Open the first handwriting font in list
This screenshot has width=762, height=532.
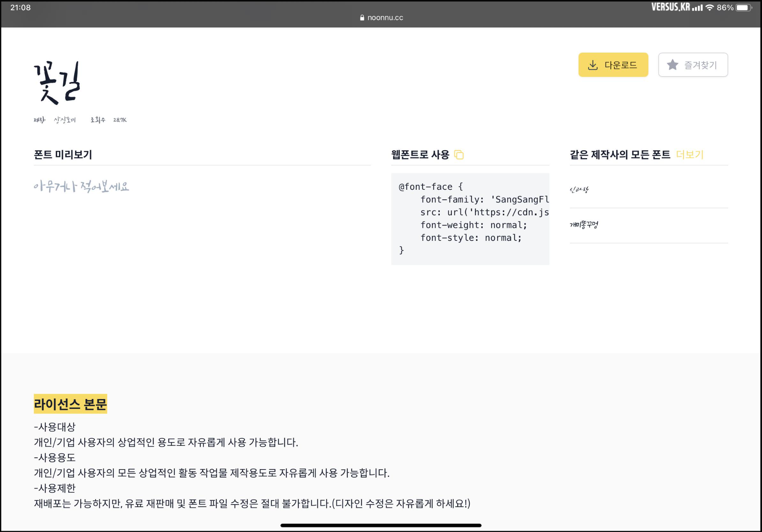579,189
